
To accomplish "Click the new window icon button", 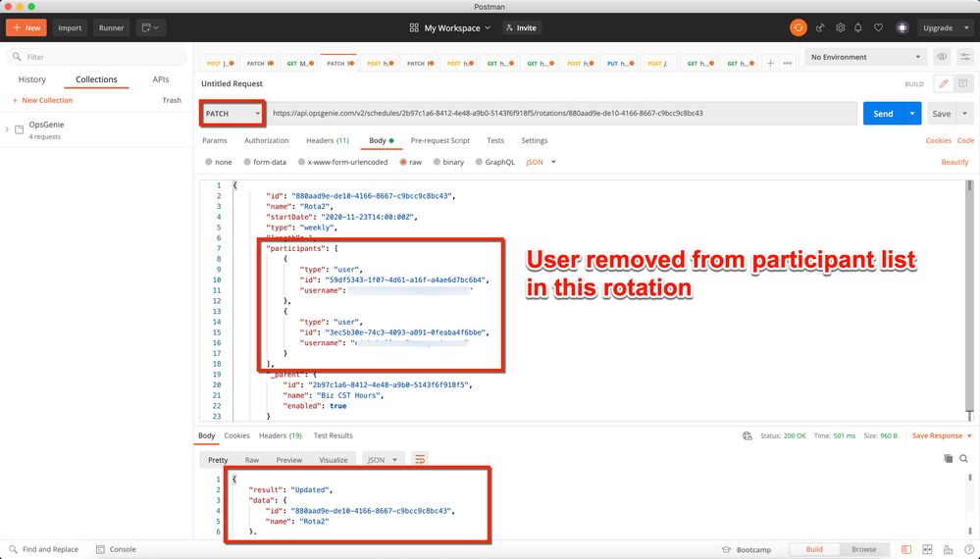I will pos(151,27).
